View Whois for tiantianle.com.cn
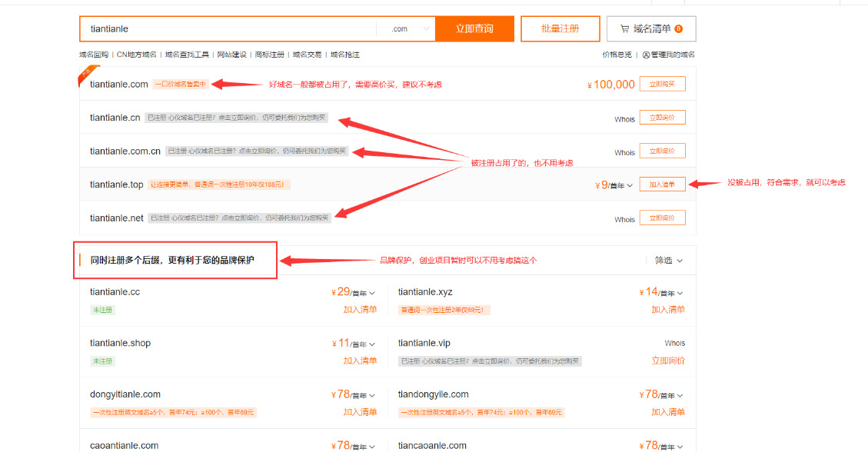The height and width of the screenshot is (452, 868). click(624, 152)
